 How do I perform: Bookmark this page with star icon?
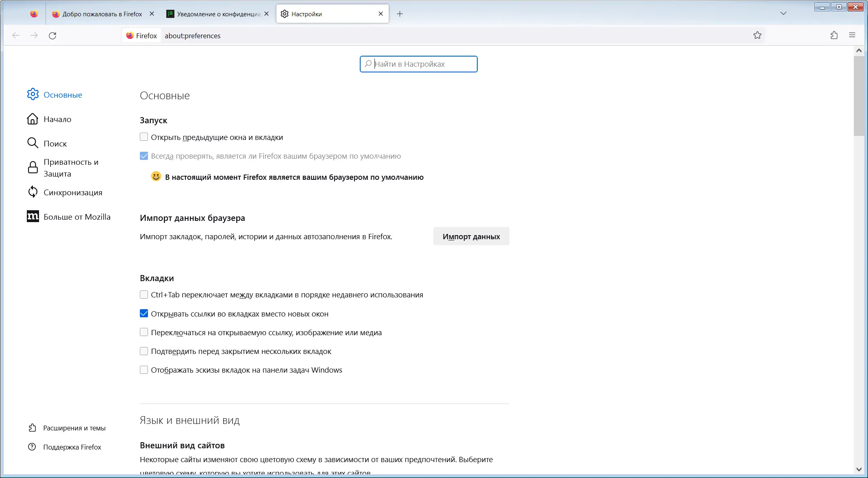[757, 35]
